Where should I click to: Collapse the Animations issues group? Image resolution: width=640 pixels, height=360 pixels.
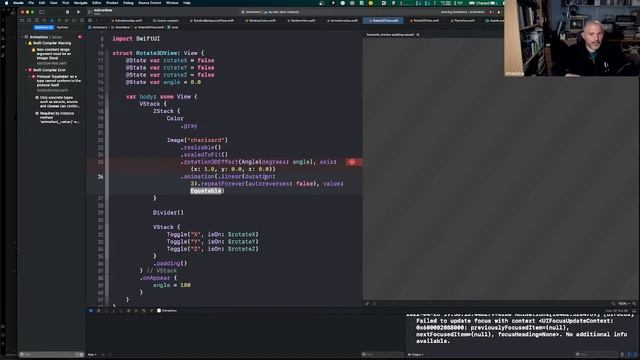click(23, 37)
